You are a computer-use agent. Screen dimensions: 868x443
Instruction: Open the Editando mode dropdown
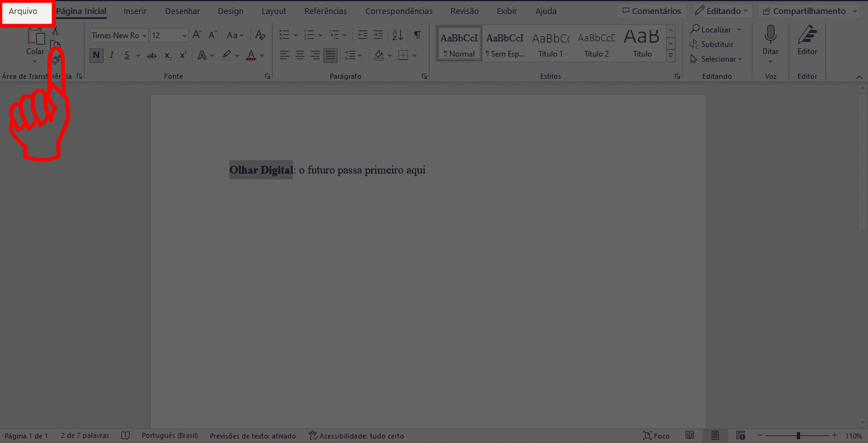pos(722,11)
